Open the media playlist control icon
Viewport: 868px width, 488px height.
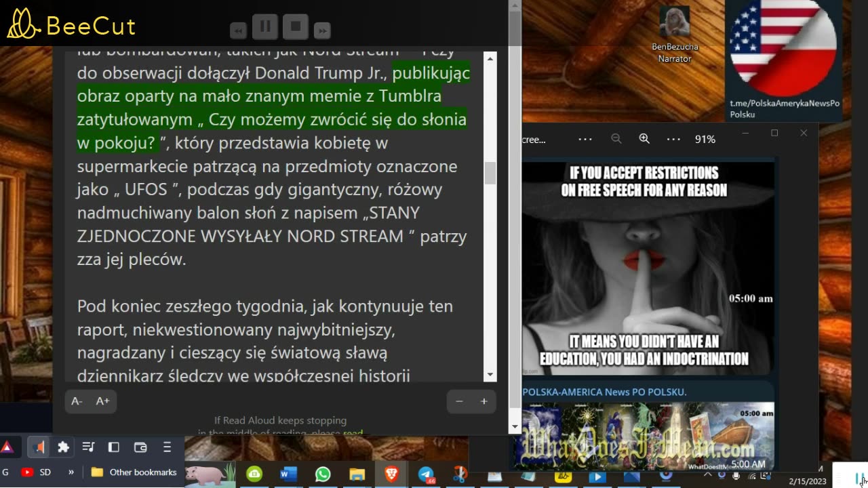coord(88,447)
